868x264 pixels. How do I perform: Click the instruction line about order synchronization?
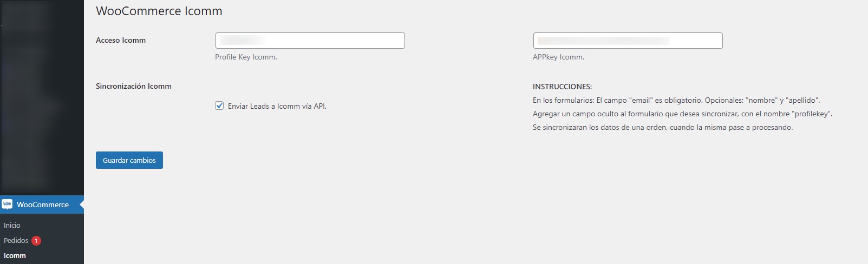[663, 128]
